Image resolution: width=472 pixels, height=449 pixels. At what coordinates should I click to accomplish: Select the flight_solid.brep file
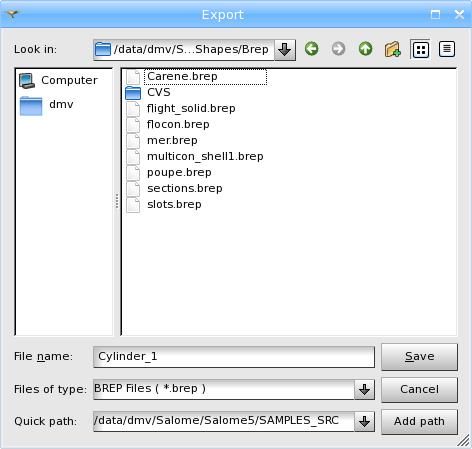(x=181, y=108)
